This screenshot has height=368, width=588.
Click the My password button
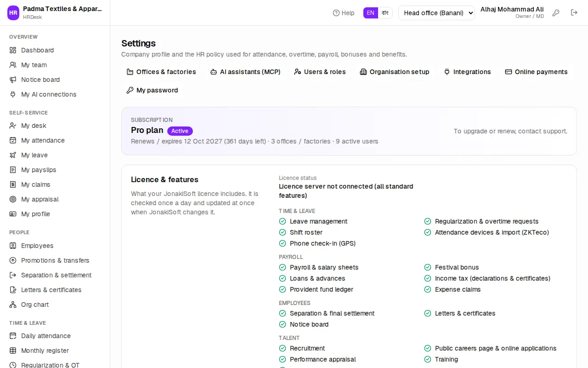(x=152, y=90)
